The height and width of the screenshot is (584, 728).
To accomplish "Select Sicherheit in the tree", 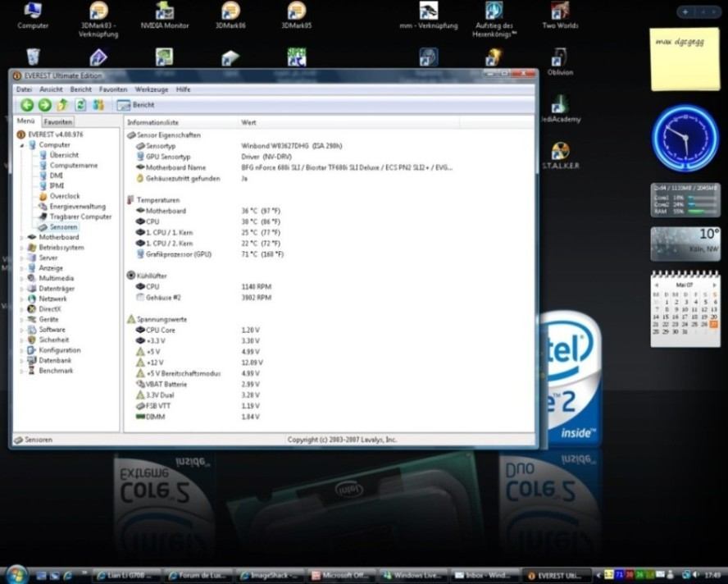I will click(54, 340).
